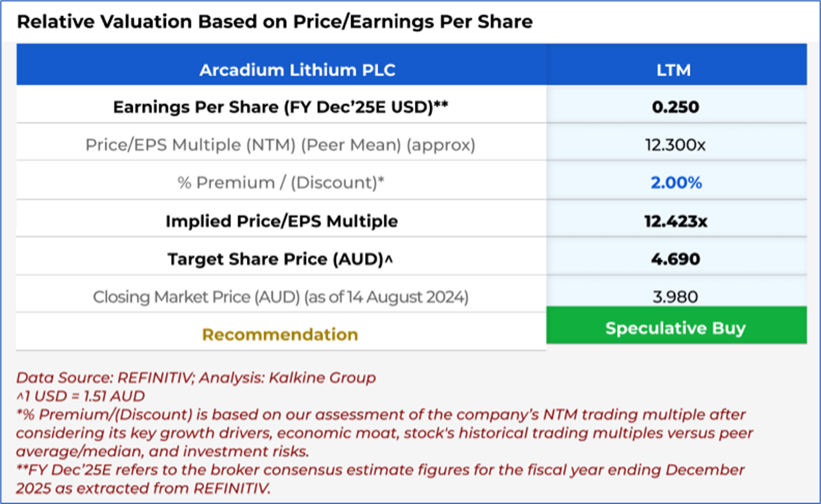Image resolution: width=821 pixels, height=504 pixels.
Task: Select the Target Share Price (AUD) label
Action: pyautogui.click(x=280, y=259)
